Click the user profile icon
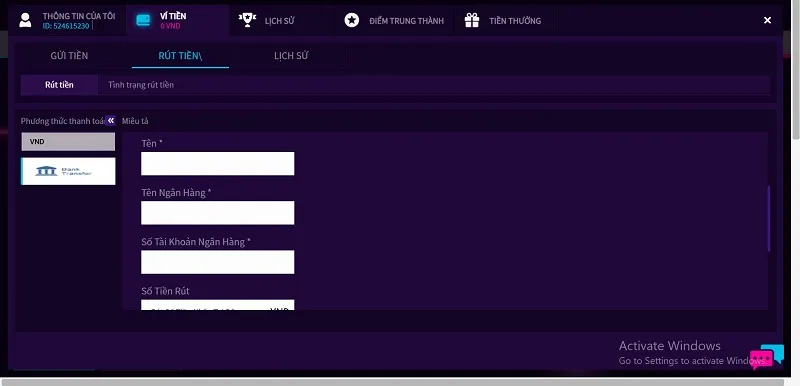Image resolution: width=800 pixels, height=386 pixels. tap(25, 20)
